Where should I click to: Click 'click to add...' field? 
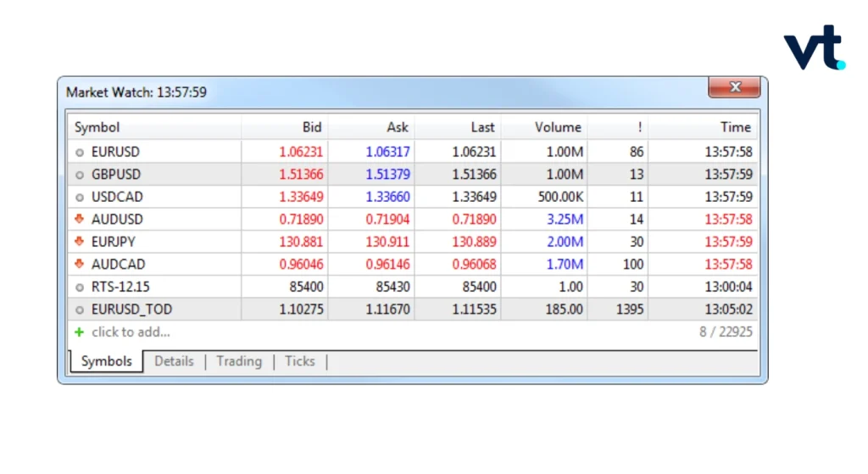pyautogui.click(x=131, y=332)
